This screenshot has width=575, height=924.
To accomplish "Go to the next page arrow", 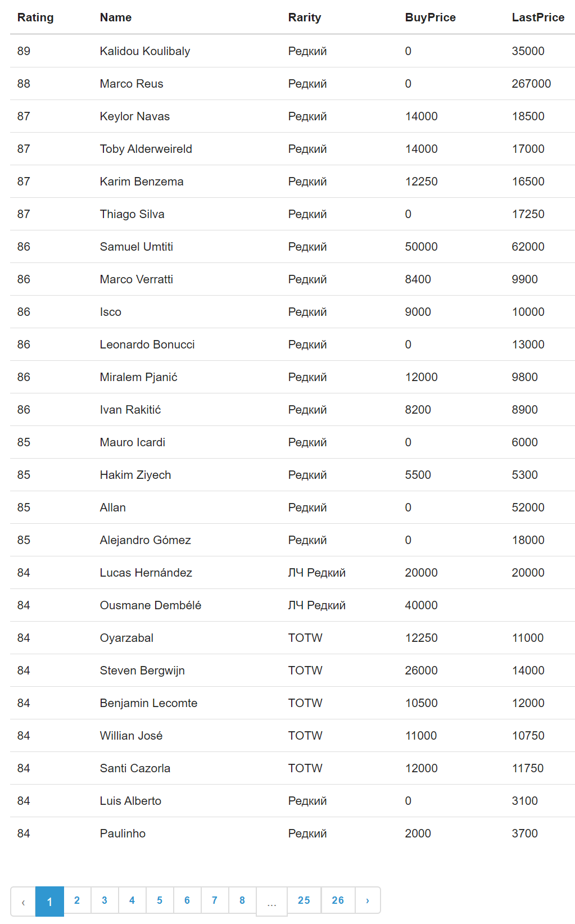I will [x=368, y=900].
